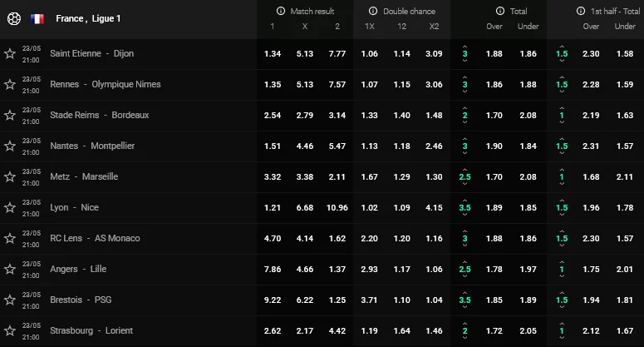Click the soccer ball sport icon
Screen dimensions: 644x347
[x=13, y=18]
